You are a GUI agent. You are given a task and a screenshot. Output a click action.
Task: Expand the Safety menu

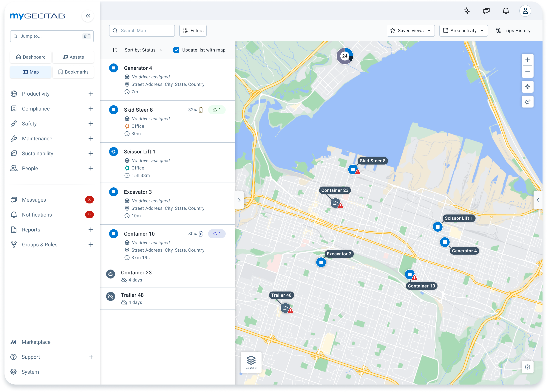click(x=91, y=124)
